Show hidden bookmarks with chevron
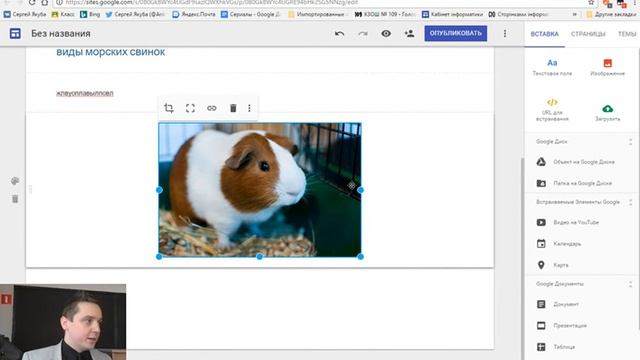This screenshot has height=360, width=640. 575,14
